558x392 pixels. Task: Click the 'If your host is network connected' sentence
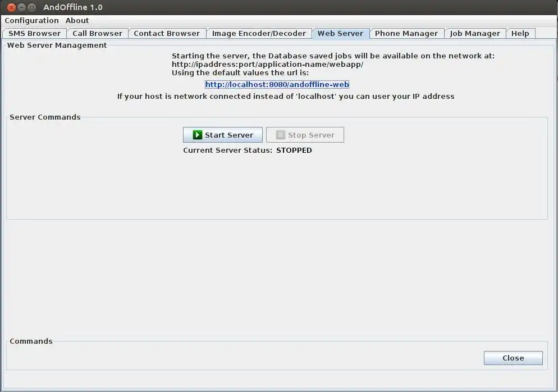coord(286,97)
